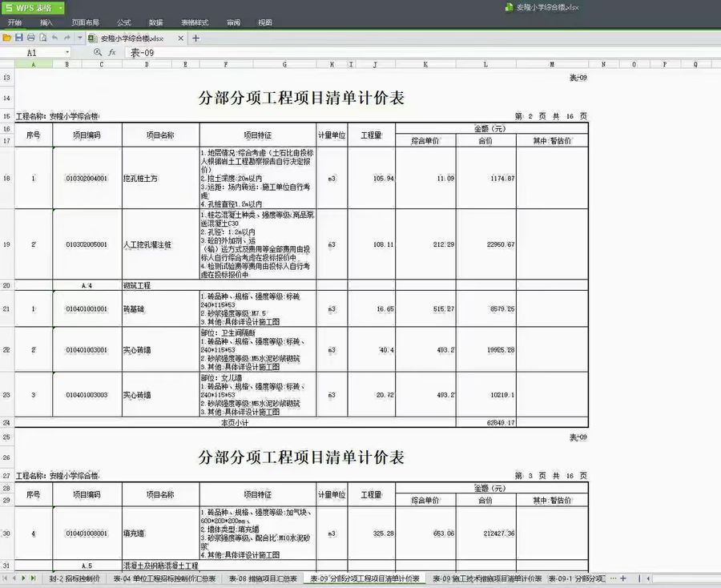Click the horizontal scrollbar left arrow
The width and height of the screenshot is (721, 588).
click(648, 578)
